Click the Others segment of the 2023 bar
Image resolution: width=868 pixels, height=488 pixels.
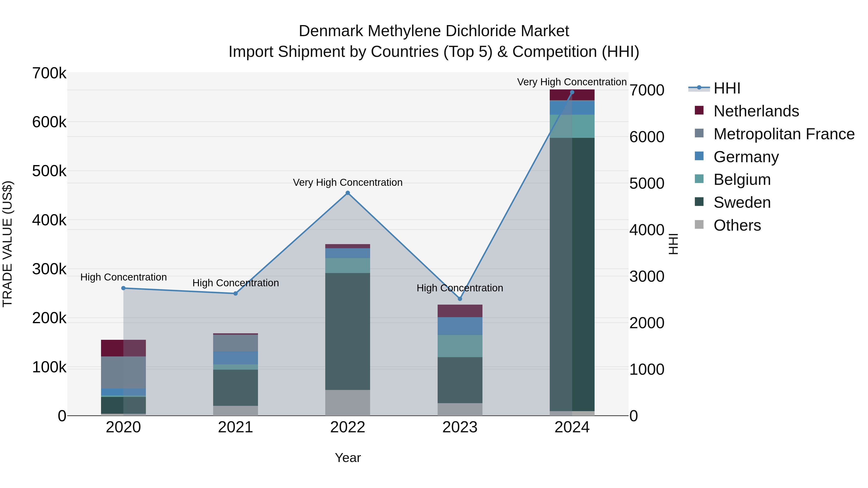point(460,409)
